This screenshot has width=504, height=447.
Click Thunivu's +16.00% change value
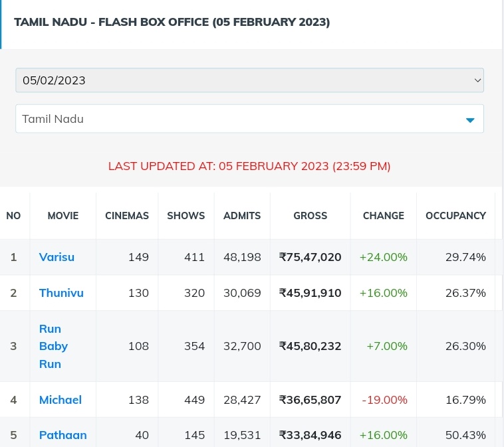pos(383,293)
